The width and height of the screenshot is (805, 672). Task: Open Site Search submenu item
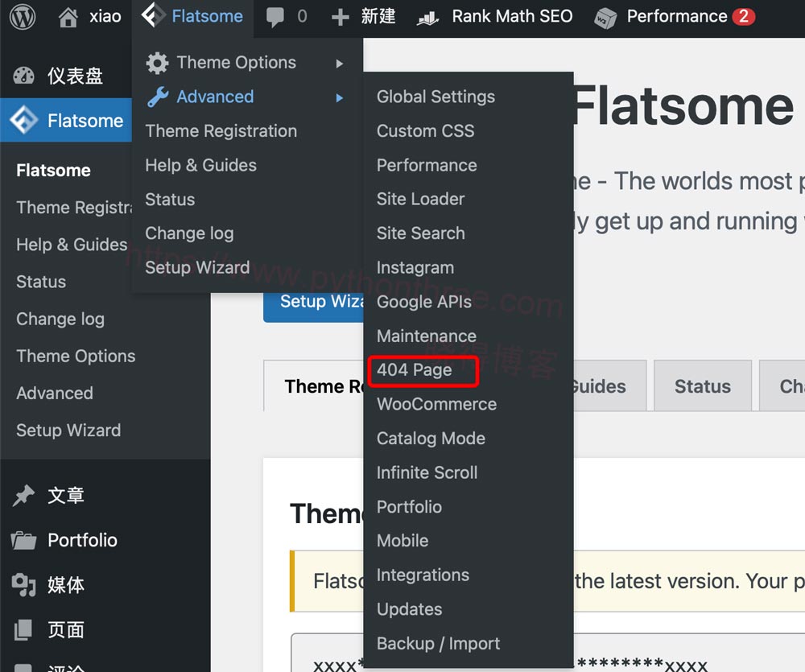click(420, 233)
